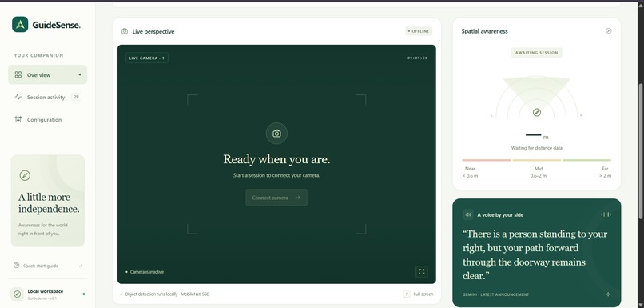
Task: Click the yellow Mid distance bar
Action: (x=536, y=160)
